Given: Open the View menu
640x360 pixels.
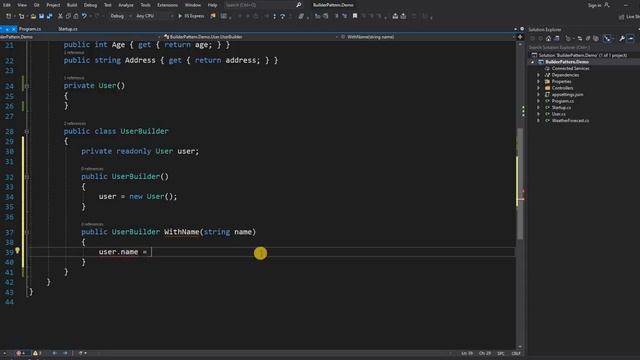Looking at the screenshot, I should [x=22, y=5].
